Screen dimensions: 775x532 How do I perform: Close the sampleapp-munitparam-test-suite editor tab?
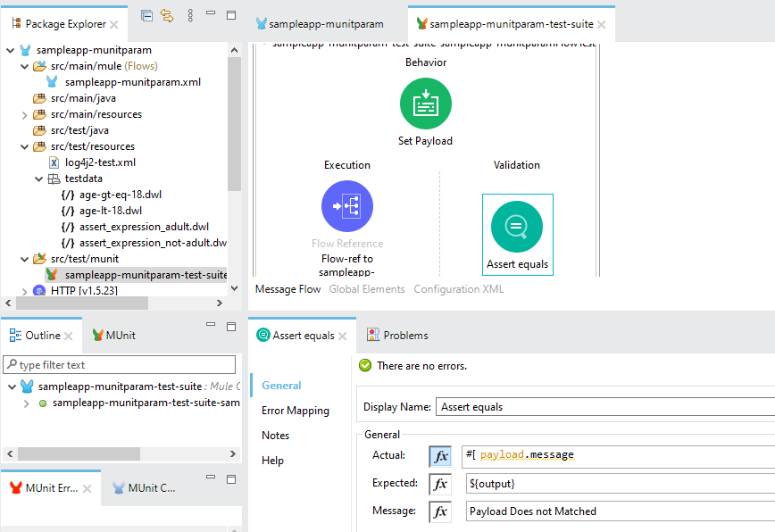tap(601, 24)
